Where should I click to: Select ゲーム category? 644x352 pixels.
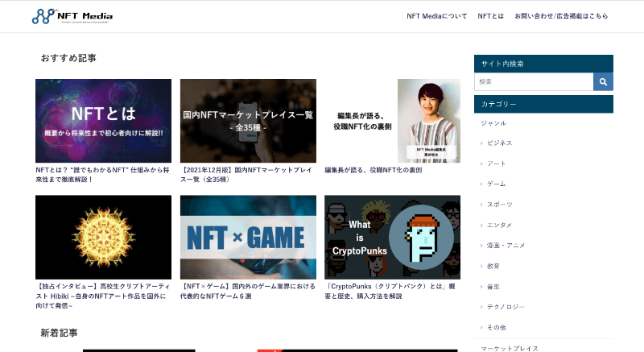pyautogui.click(x=496, y=184)
